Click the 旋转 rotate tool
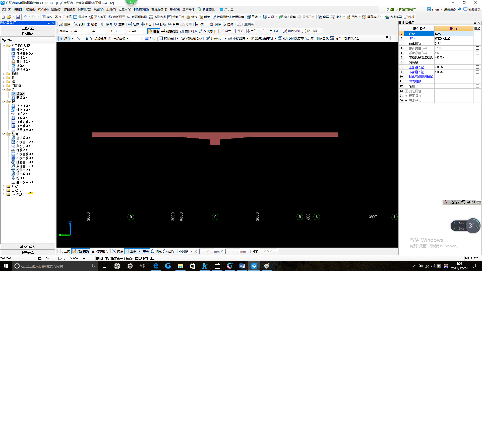Viewport: 482px width, 448px height. tap(119, 24)
